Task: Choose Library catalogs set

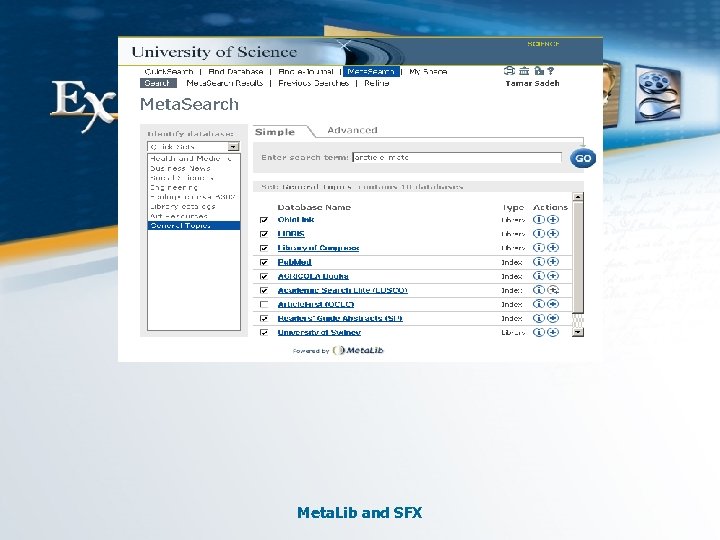Action: click(x=183, y=207)
